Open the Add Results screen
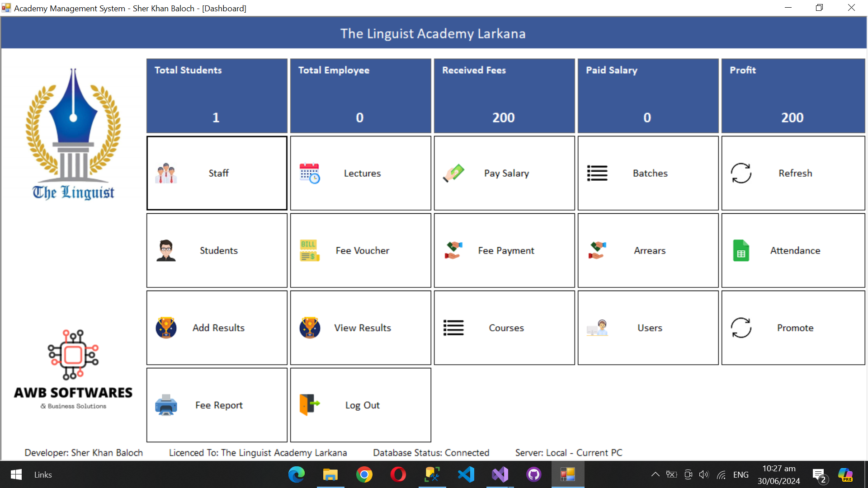The width and height of the screenshot is (868, 488). (x=217, y=328)
